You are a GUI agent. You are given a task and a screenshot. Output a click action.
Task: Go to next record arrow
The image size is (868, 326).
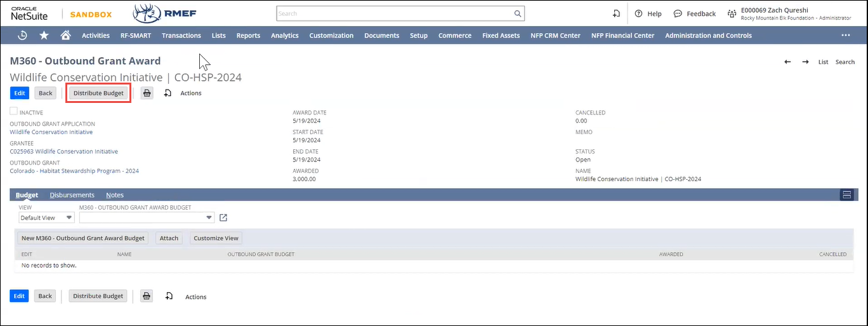point(805,62)
